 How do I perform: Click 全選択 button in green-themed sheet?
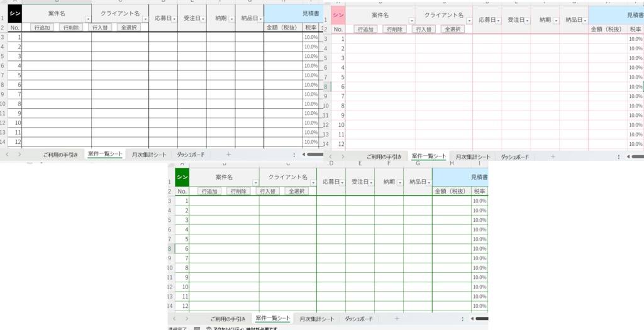(297, 191)
